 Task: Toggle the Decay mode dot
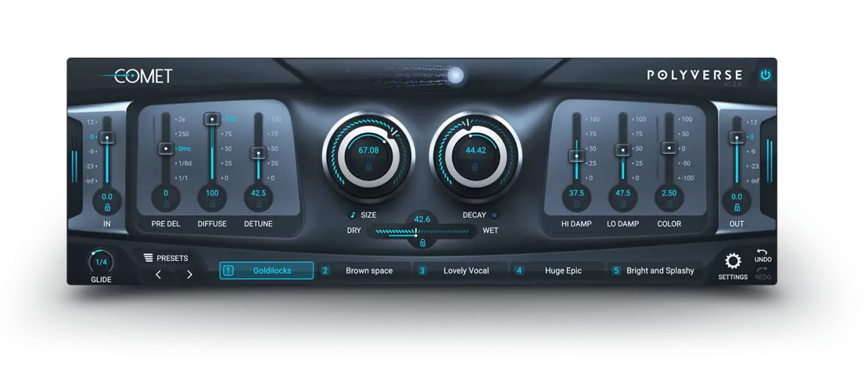coord(494,215)
